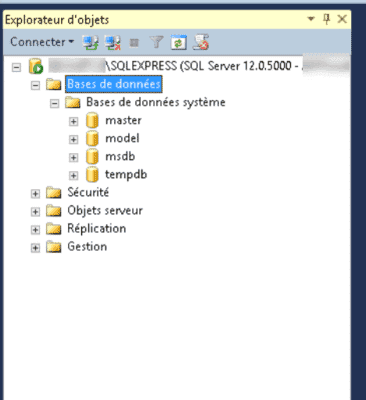Viewport: 366px width, 400px height.
Task: Expand the master database node
Action: pos(73,122)
